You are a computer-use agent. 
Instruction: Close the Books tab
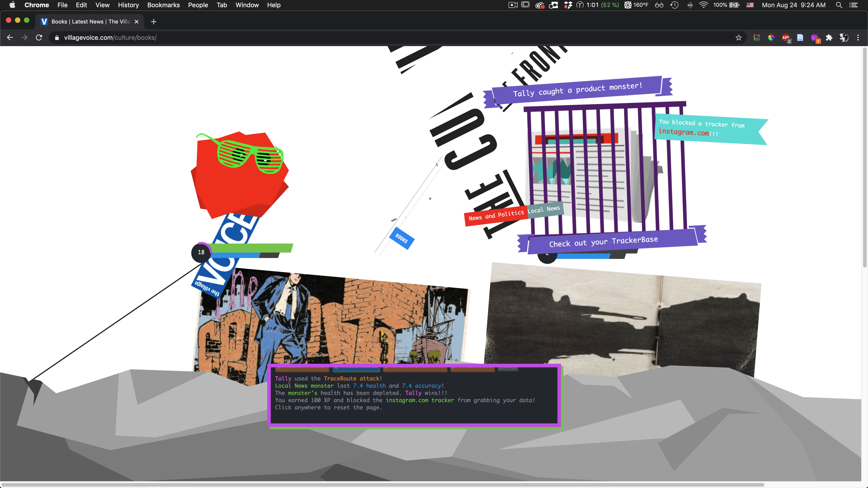[137, 21]
